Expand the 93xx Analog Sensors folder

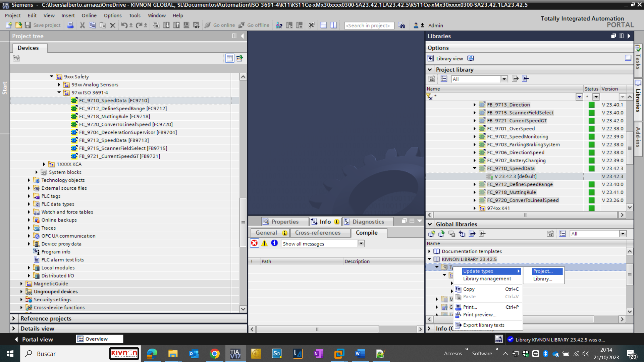[x=59, y=85]
